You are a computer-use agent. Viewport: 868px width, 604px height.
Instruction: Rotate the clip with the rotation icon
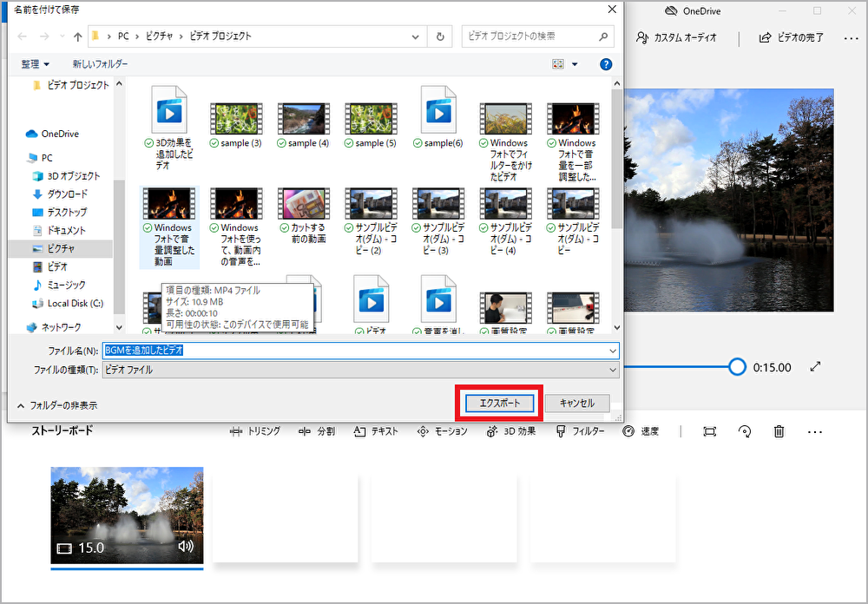click(x=744, y=431)
